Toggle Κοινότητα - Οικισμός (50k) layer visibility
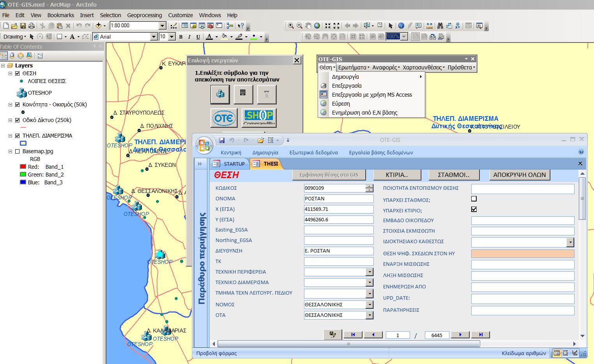Image resolution: width=594 pixels, height=364 pixels. pos(17,104)
